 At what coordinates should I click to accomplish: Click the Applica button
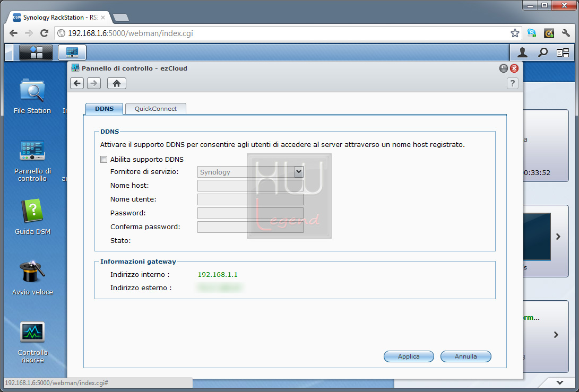[409, 356]
